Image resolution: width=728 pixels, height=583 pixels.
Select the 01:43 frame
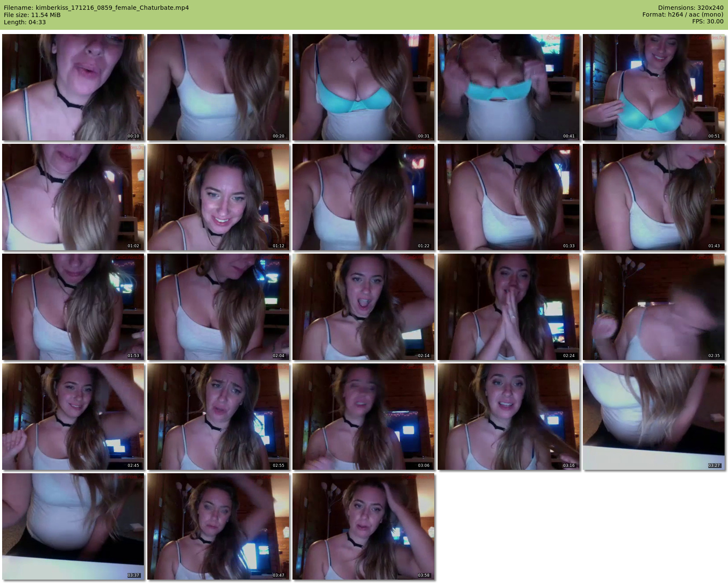coord(653,197)
